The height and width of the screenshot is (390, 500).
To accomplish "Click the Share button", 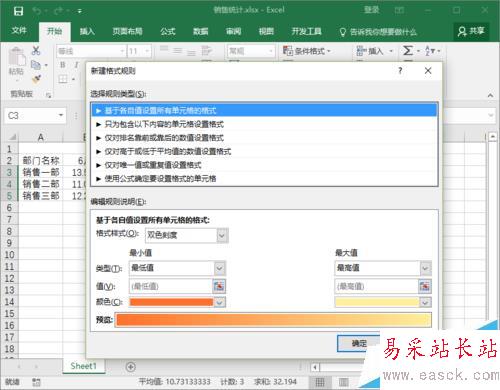I will [471, 31].
